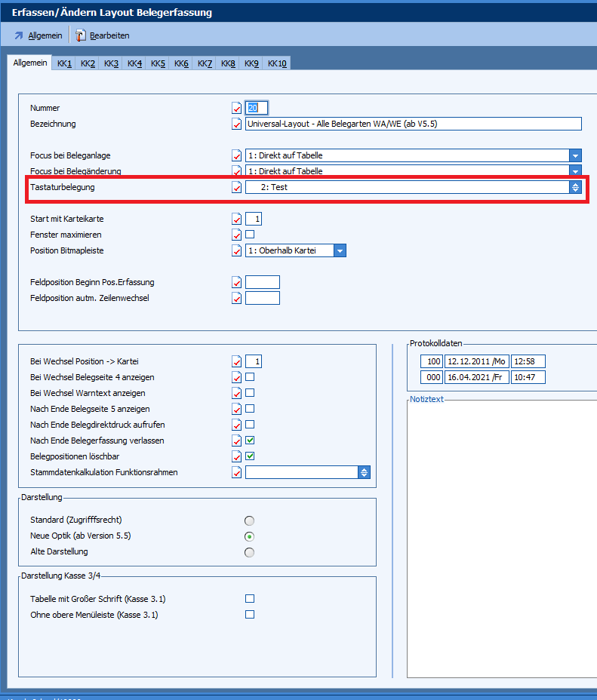Toggle Tabelle mit Großer Schrift checkbox
This screenshot has width=597, height=700.
(x=250, y=599)
